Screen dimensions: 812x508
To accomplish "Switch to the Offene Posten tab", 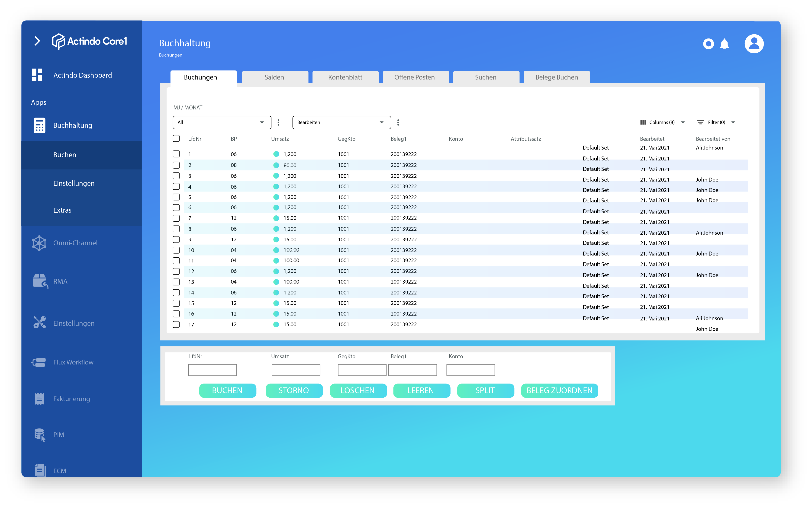I will pos(416,77).
